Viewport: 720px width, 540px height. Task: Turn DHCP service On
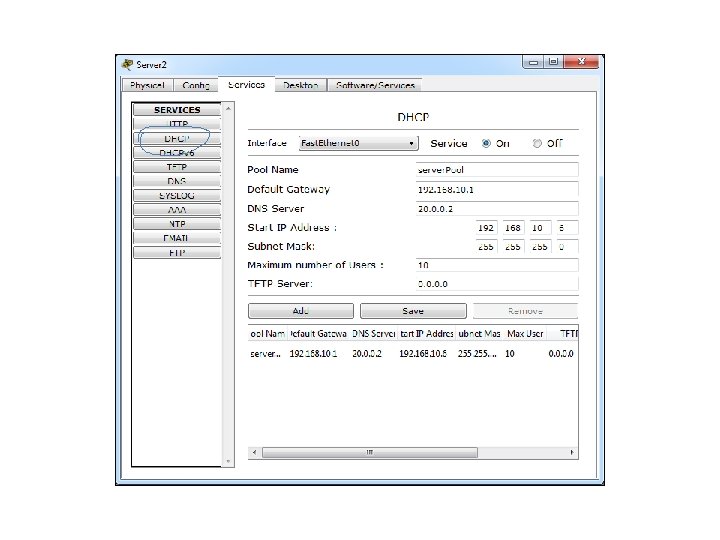point(486,143)
